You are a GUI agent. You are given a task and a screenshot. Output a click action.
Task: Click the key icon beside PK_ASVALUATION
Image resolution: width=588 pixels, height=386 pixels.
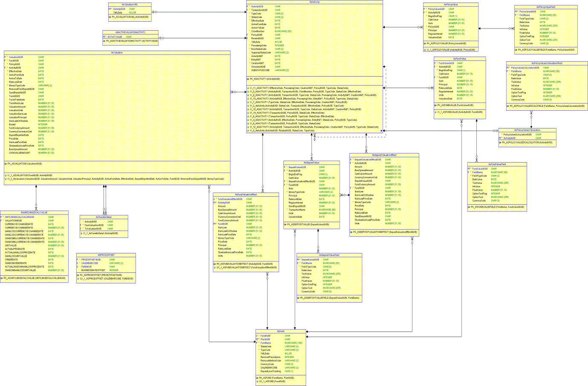click(5, 163)
